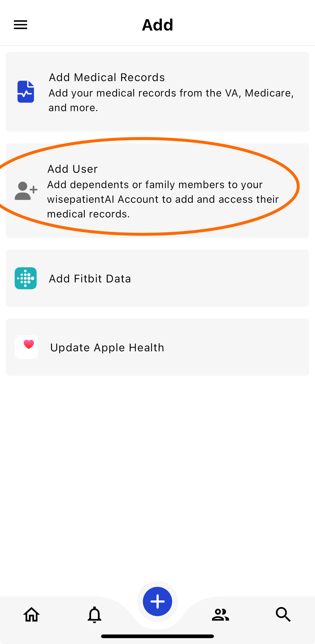
Task: Tap the add dependents description text
Action: (163, 199)
